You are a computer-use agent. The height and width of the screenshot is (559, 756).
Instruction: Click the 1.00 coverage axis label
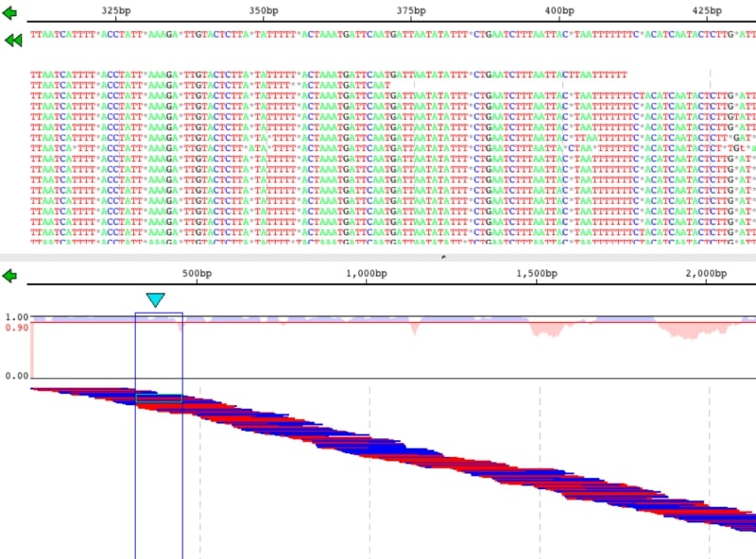pos(16,317)
